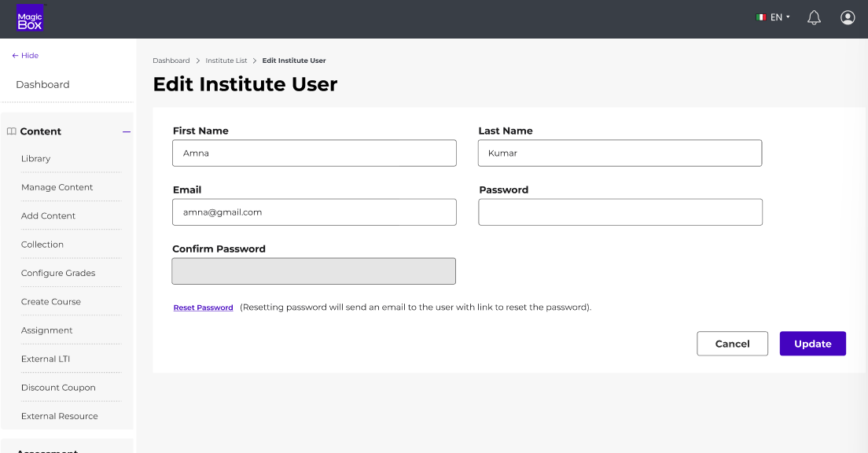This screenshot has height=453, width=868.
Task: Go to Manage Content
Action: [x=57, y=187]
